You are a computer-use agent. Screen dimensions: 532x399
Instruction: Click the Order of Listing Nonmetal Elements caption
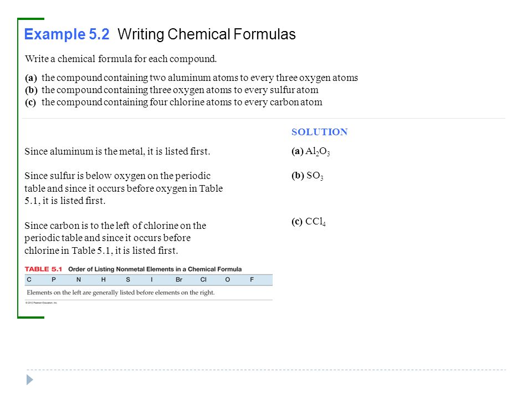(x=155, y=269)
